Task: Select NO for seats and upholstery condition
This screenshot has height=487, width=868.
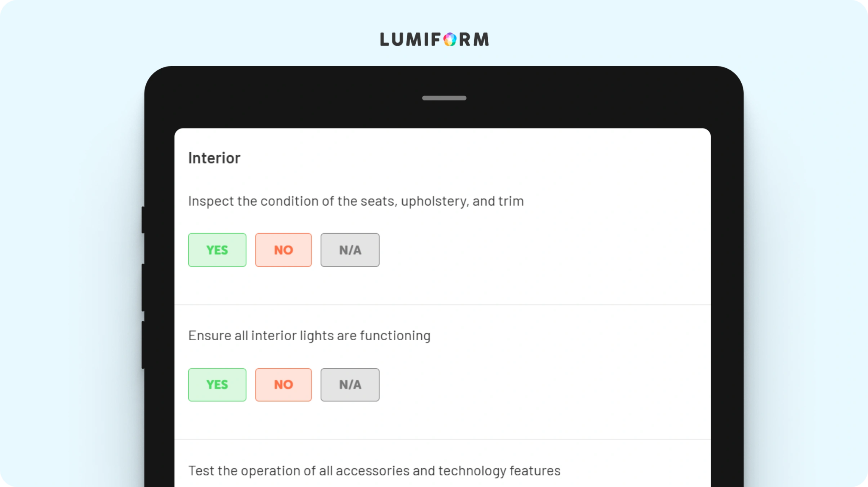Action: (283, 250)
